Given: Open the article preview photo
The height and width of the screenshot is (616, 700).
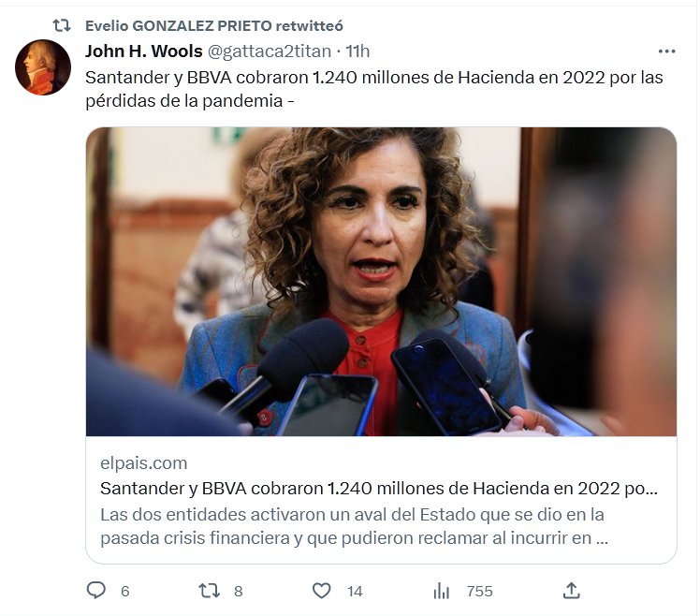Looking at the screenshot, I should [x=381, y=282].
